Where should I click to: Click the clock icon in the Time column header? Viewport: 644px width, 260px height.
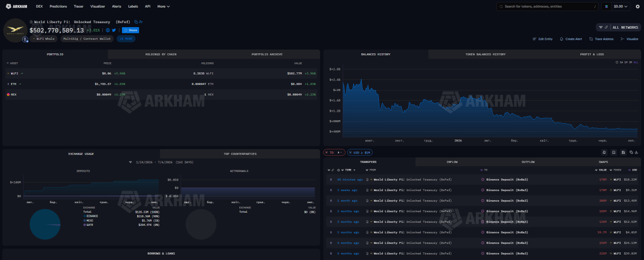339,170
